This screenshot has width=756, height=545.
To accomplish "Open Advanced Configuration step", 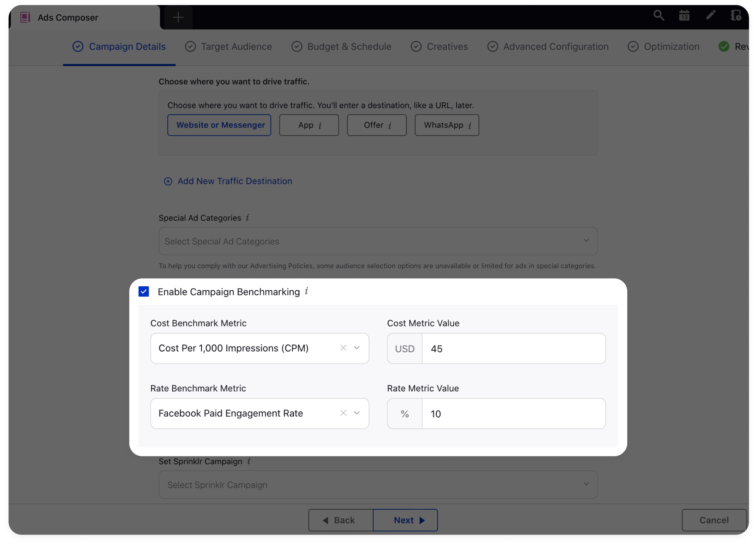I will pos(548,47).
